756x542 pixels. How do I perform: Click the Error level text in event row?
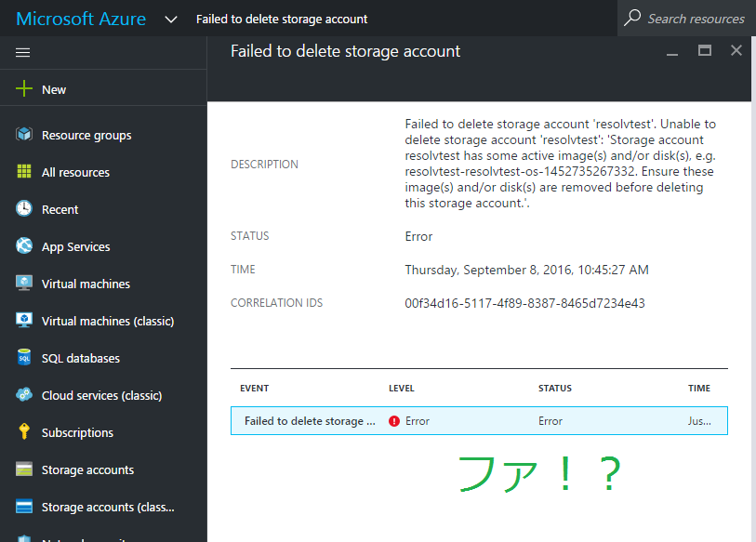tap(417, 421)
